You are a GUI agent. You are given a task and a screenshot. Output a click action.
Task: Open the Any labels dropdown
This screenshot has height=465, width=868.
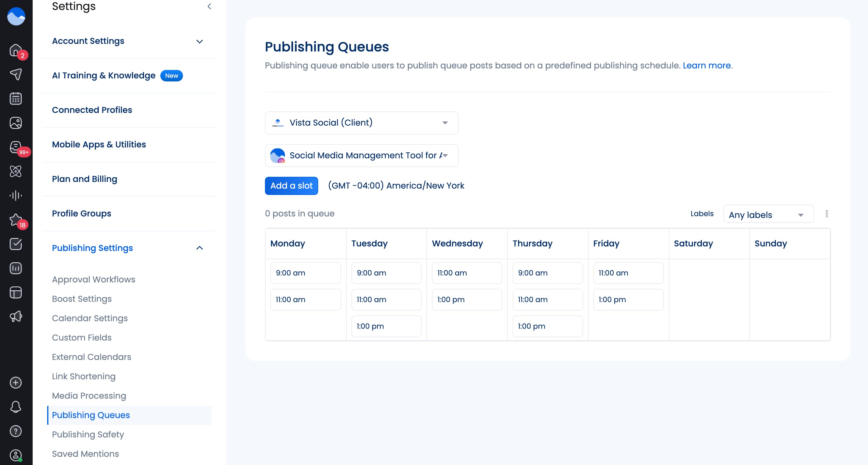click(768, 214)
